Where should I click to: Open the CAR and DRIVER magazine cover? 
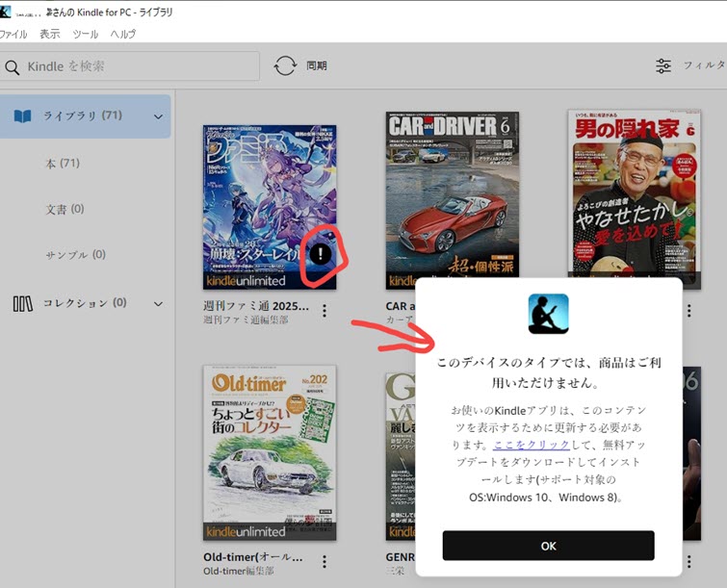tap(452, 194)
